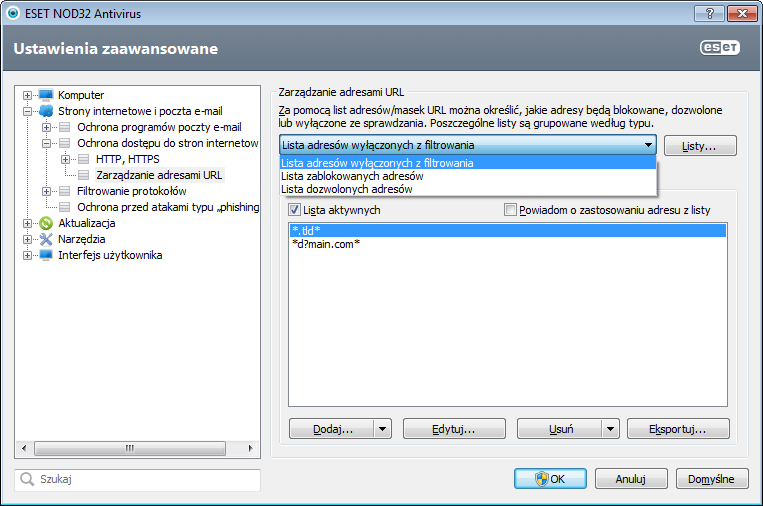Select the *.tld* address entry
The image size is (763, 506).
click(x=508, y=231)
